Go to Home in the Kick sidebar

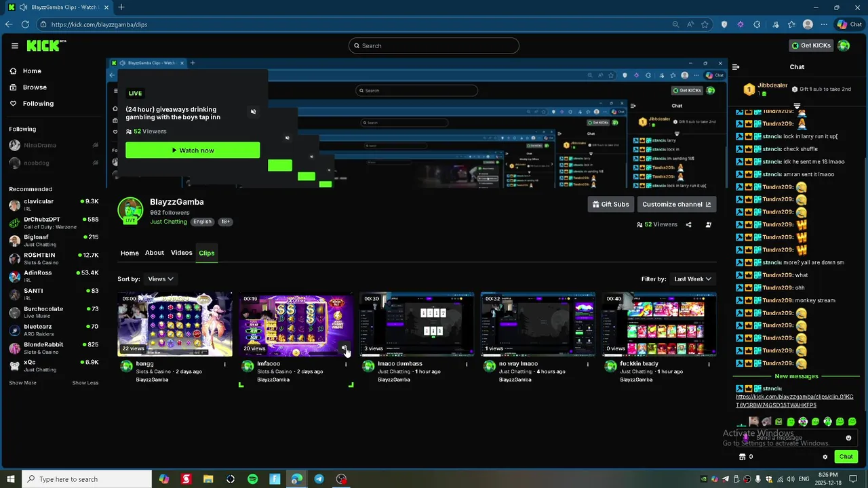coord(32,71)
